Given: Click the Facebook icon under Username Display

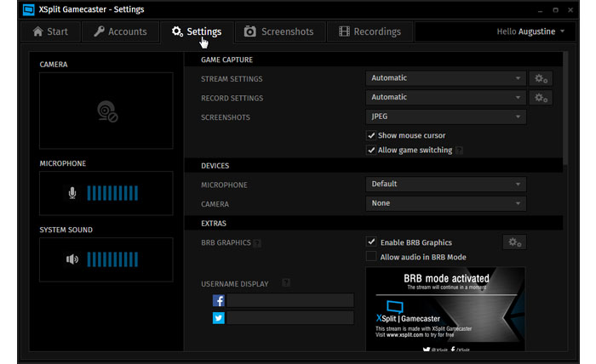Looking at the screenshot, I should pos(219,300).
